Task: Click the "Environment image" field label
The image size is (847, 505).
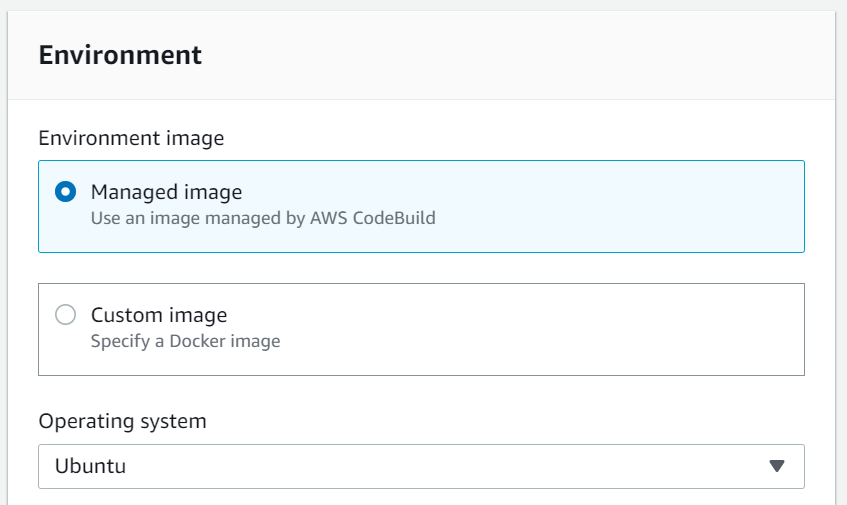Action: point(131,138)
